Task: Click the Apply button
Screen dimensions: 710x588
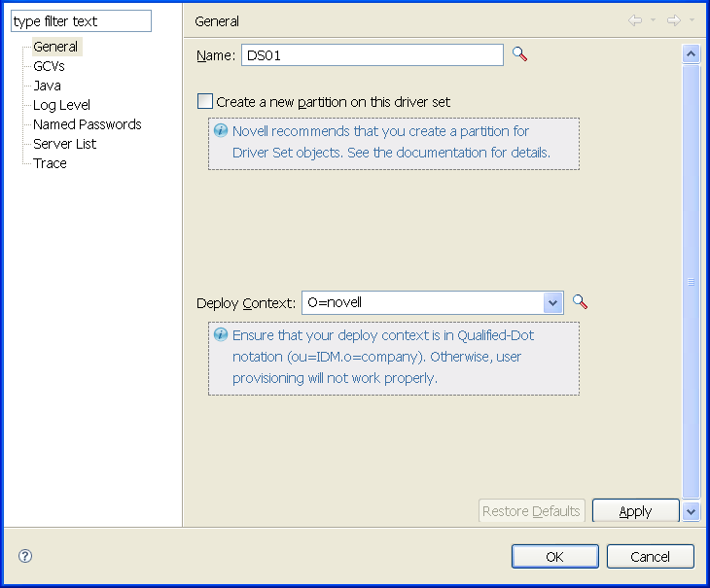Action: click(636, 510)
